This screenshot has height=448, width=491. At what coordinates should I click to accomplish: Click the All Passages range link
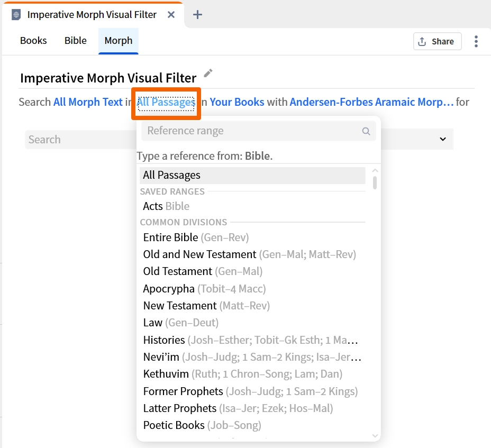tap(166, 103)
